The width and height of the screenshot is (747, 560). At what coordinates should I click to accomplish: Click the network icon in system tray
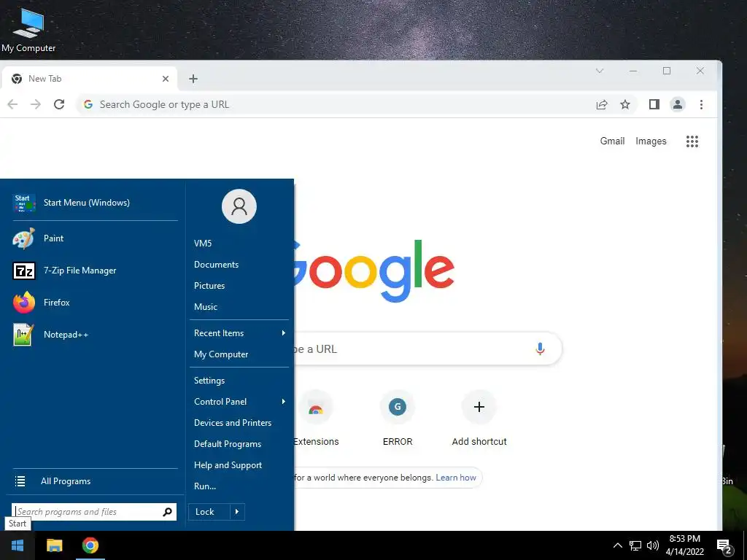click(x=635, y=545)
